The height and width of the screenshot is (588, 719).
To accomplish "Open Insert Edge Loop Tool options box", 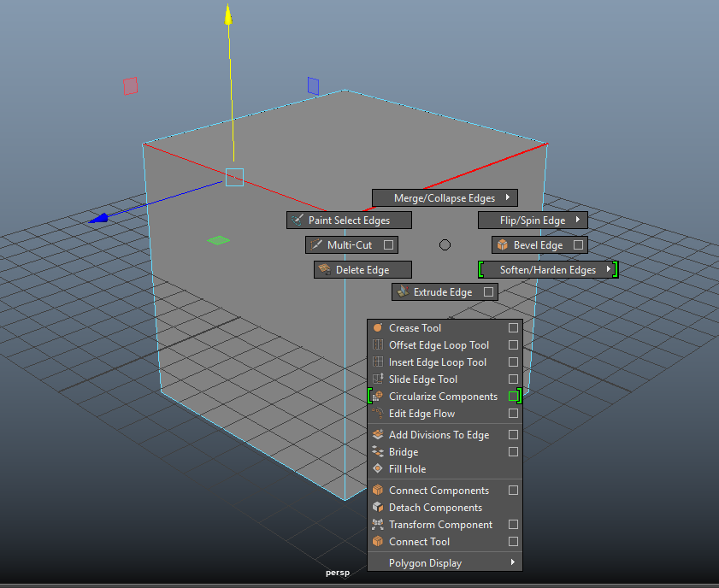I will click(x=513, y=362).
